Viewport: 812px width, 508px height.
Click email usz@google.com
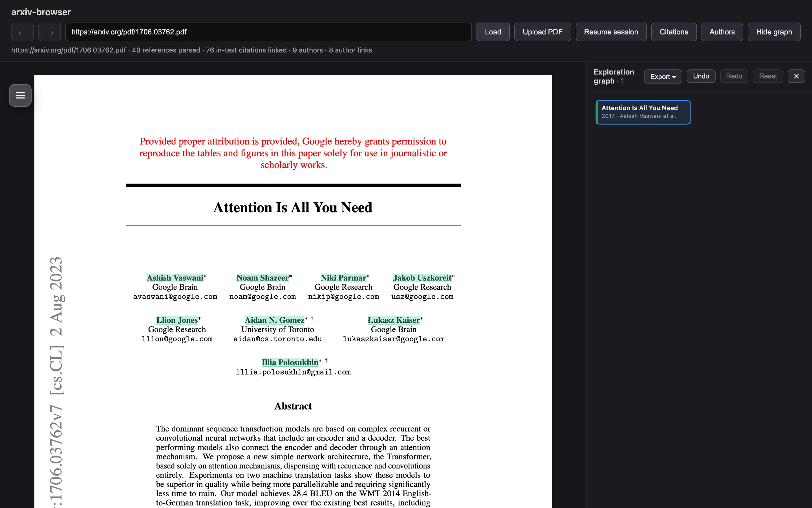click(x=422, y=297)
